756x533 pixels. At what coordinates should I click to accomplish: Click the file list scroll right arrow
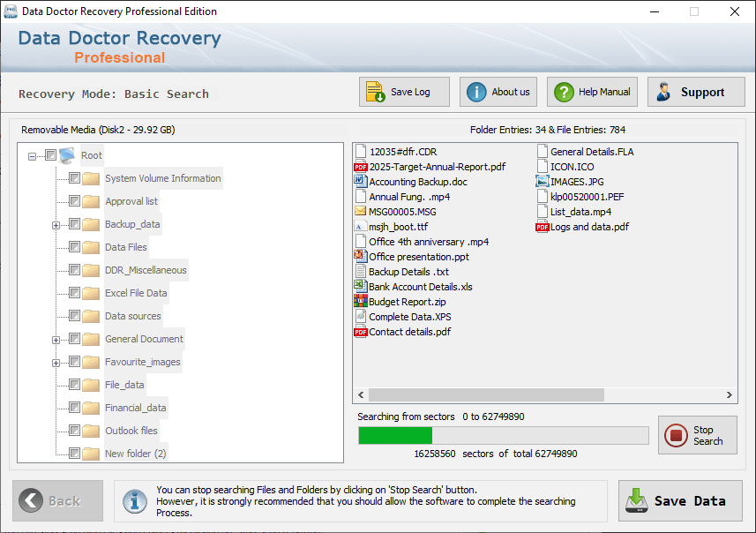pyautogui.click(x=729, y=395)
